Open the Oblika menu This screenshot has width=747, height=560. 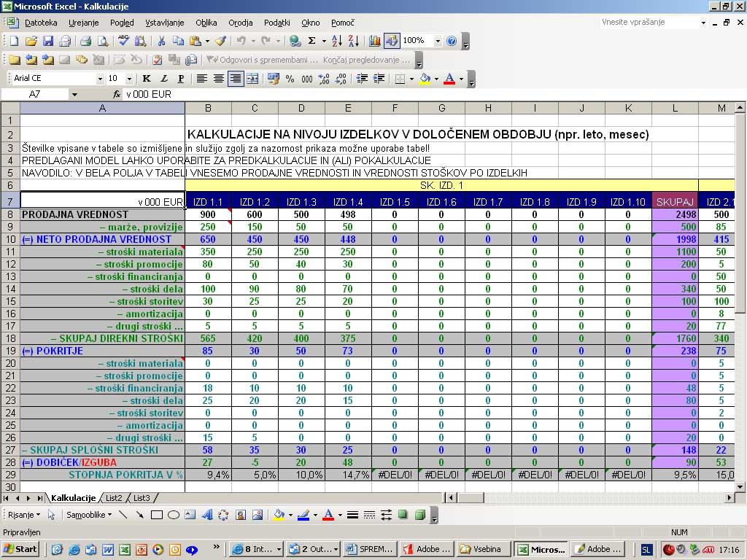pos(206,23)
